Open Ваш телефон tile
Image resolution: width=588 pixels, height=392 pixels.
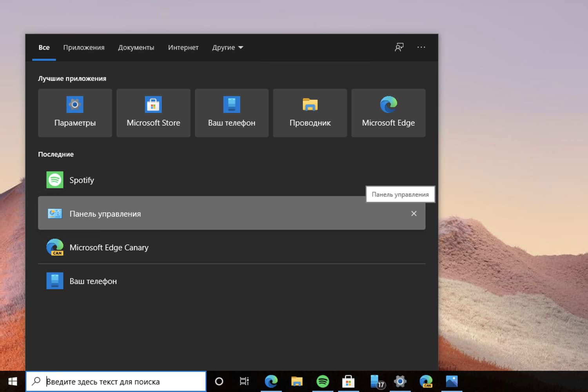click(231, 113)
